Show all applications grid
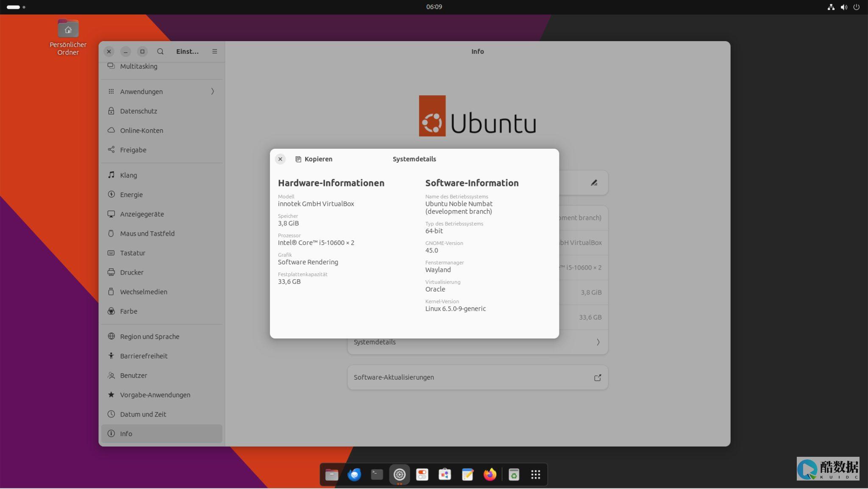This screenshot has width=868, height=489. [x=536, y=475]
